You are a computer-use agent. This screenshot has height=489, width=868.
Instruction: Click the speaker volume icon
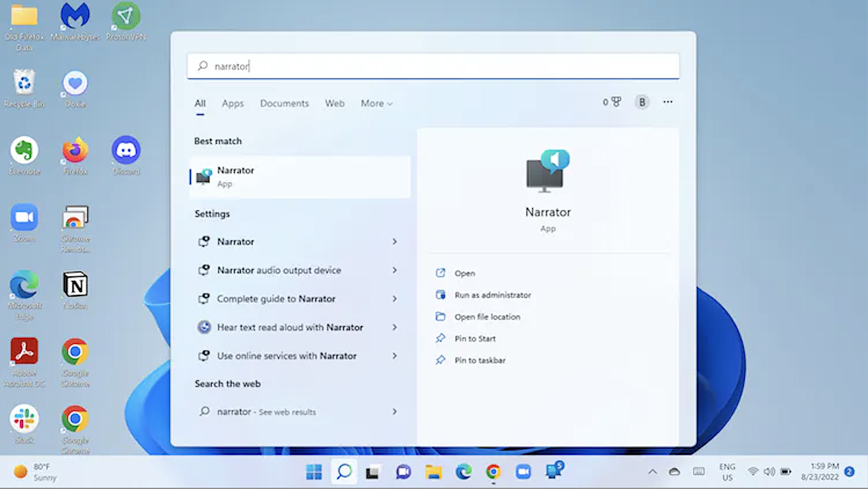tap(768, 472)
